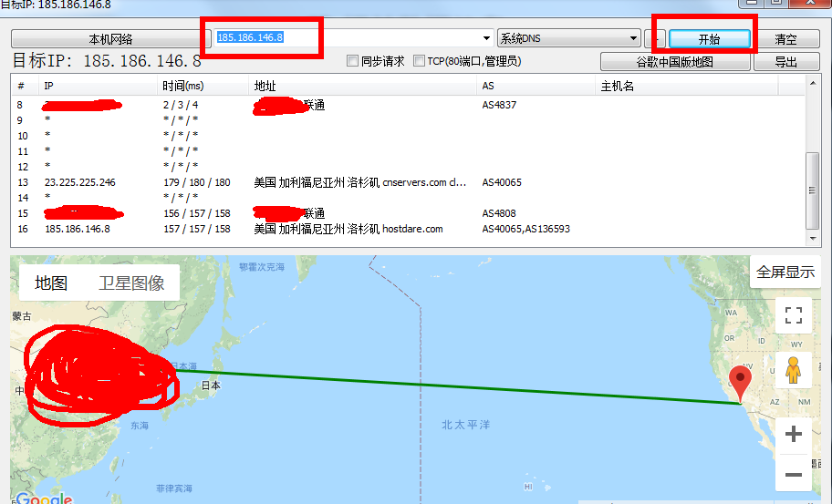This screenshot has height=504, width=832.
Task: Click the Google logo on map
Action: tap(44, 499)
